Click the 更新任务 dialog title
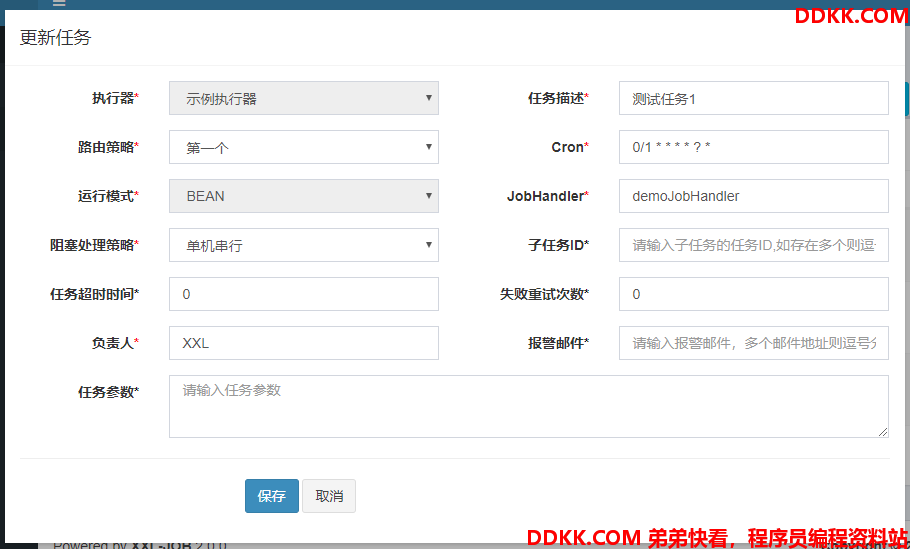The image size is (910, 549). (x=56, y=38)
